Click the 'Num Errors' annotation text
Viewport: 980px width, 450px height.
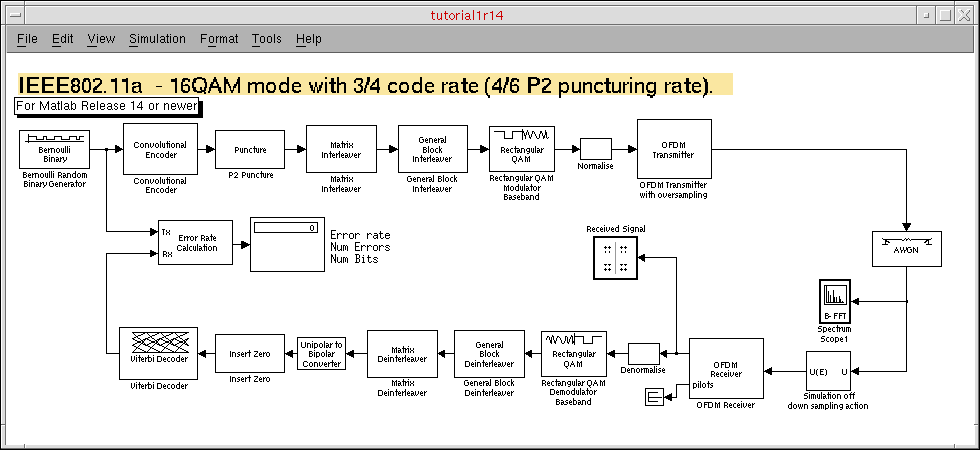[x=360, y=247]
